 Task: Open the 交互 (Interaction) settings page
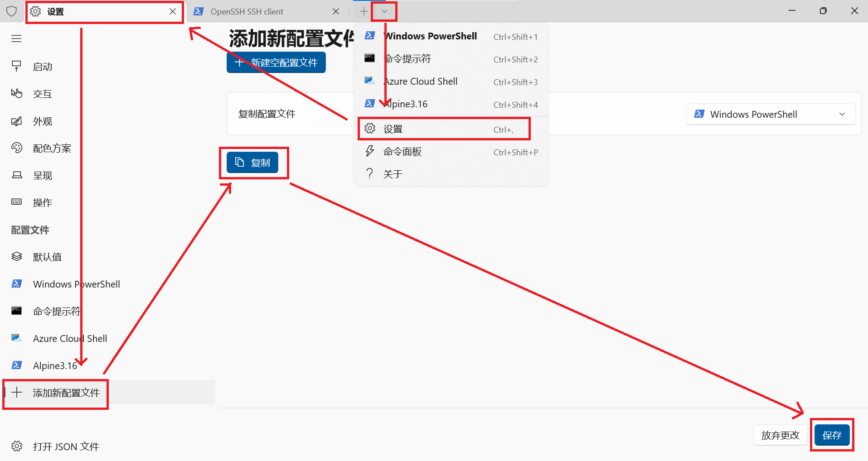coord(42,94)
